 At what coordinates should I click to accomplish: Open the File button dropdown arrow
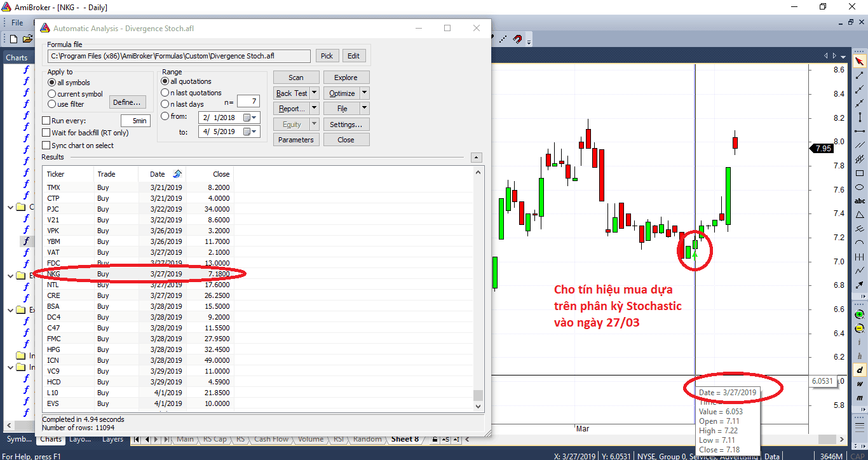[x=364, y=109]
